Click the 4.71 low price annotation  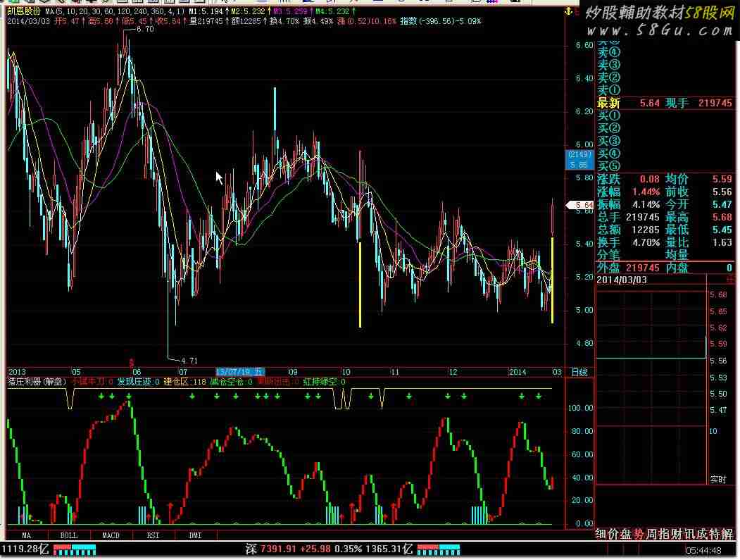coord(189,361)
